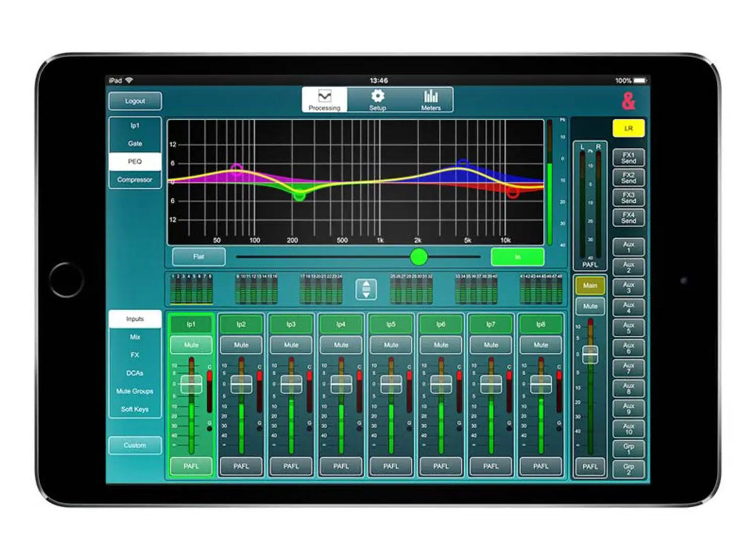The width and height of the screenshot is (756, 560).
Task: Toggle PAFL on channel Ip8
Action: (541, 466)
